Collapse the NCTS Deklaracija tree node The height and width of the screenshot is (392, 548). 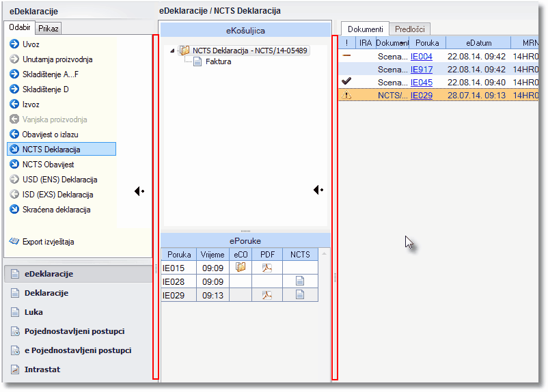click(172, 51)
